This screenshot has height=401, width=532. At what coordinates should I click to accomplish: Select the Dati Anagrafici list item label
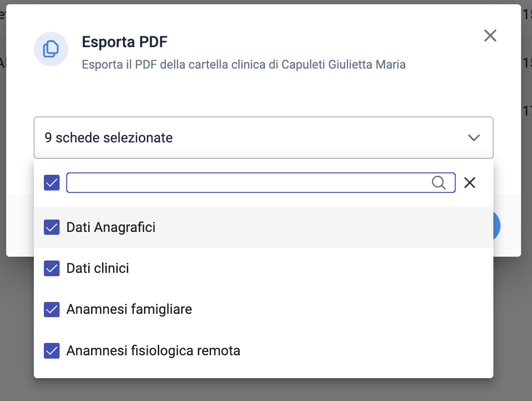point(111,227)
